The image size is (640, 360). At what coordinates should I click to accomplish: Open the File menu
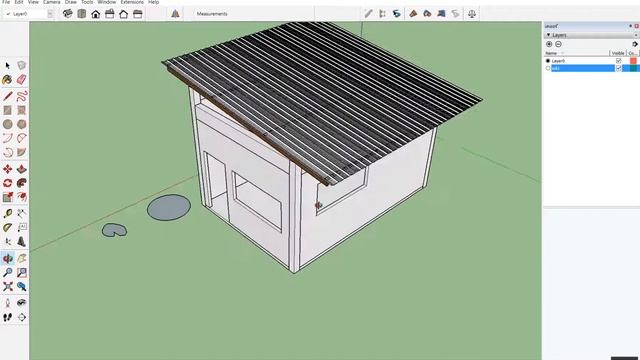tap(6, 2)
